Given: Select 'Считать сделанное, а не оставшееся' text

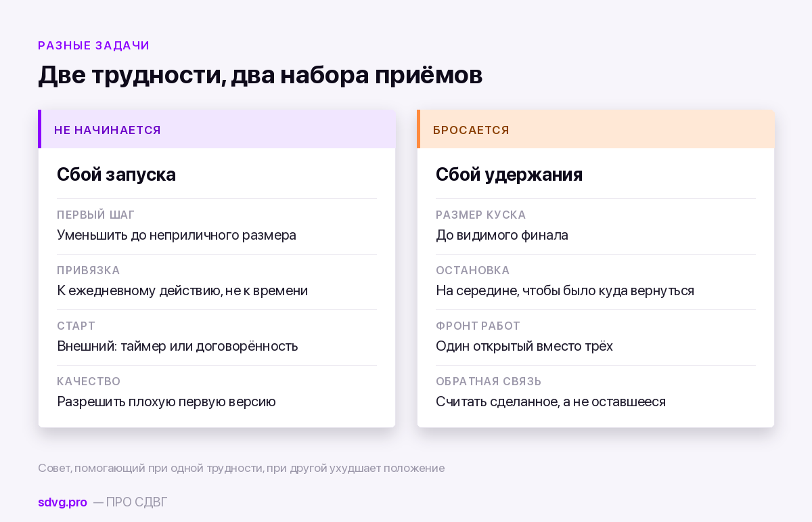Looking at the screenshot, I should click(x=551, y=402).
